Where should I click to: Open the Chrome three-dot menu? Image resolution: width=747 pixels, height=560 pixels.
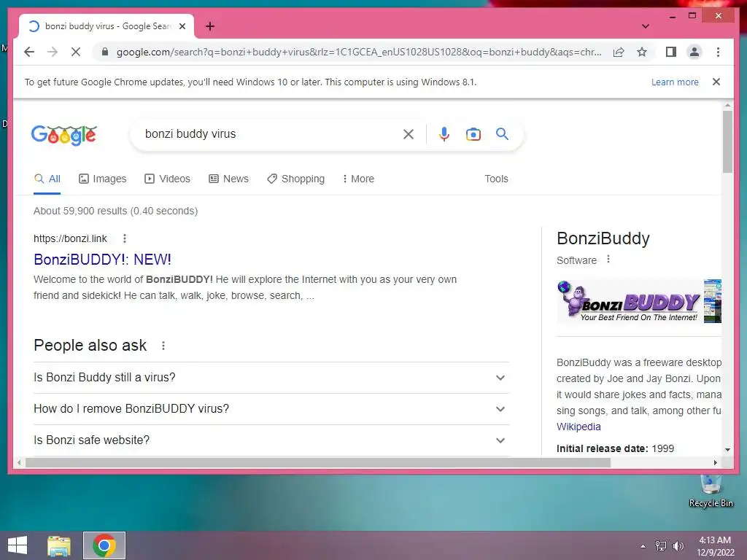tap(718, 52)
